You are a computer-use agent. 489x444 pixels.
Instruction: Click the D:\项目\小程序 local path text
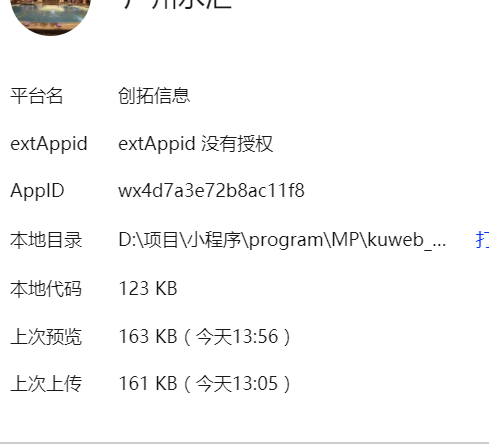click(x=182, y=240)
